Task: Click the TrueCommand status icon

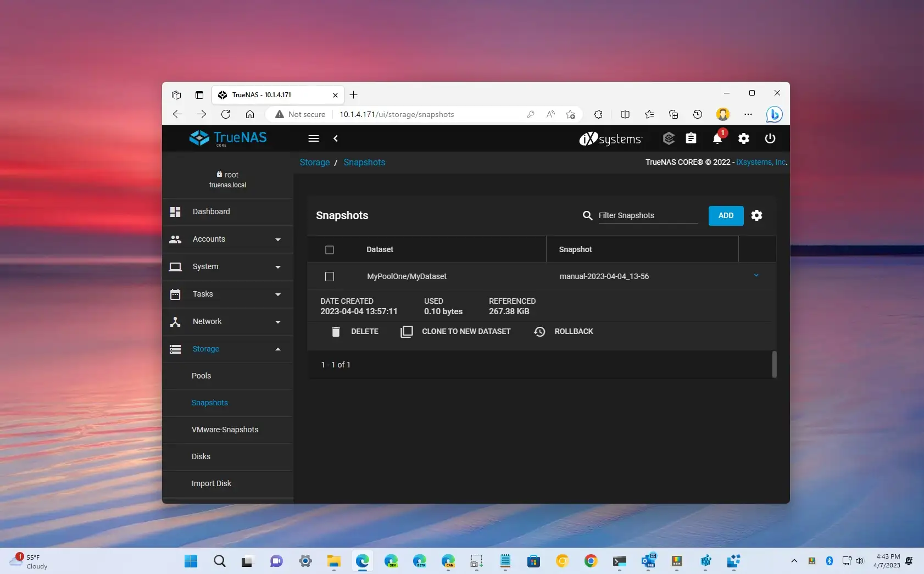Action: pyautogui.click(x=669, y=138)
